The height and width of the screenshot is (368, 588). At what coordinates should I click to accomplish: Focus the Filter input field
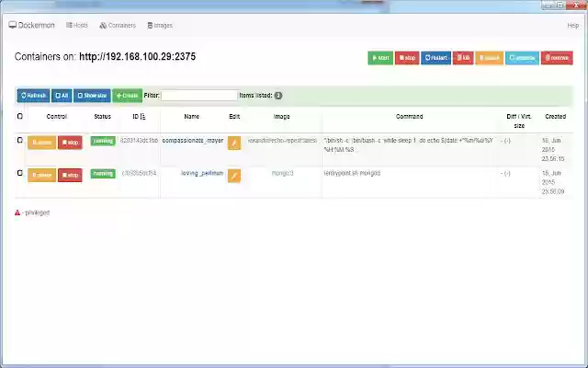pyautogui.click(x=199, y=96)
